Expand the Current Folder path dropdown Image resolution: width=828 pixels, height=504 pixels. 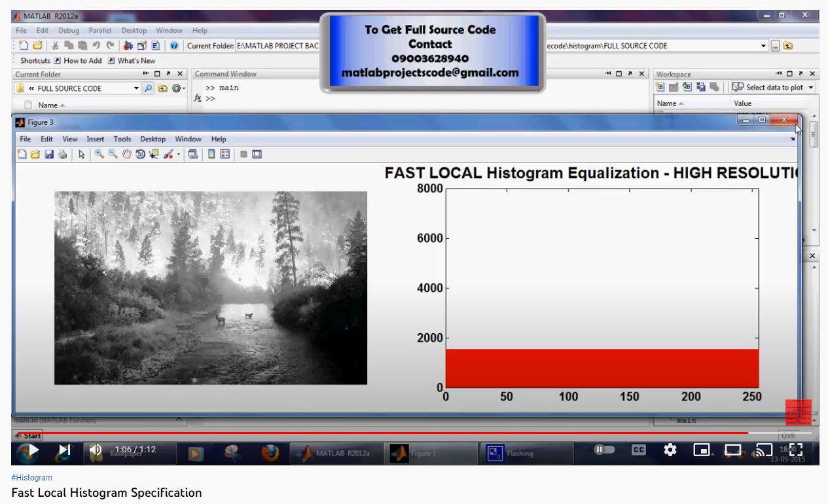click(x=763, y=46)
